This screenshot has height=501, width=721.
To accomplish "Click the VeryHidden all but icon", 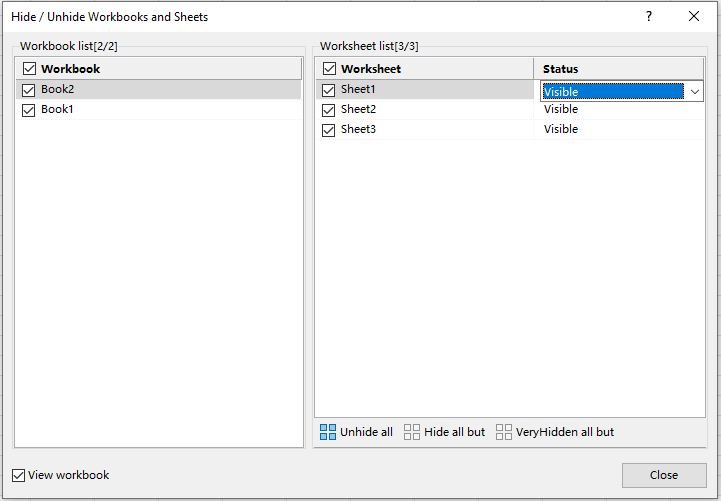I will click(504, 432).
